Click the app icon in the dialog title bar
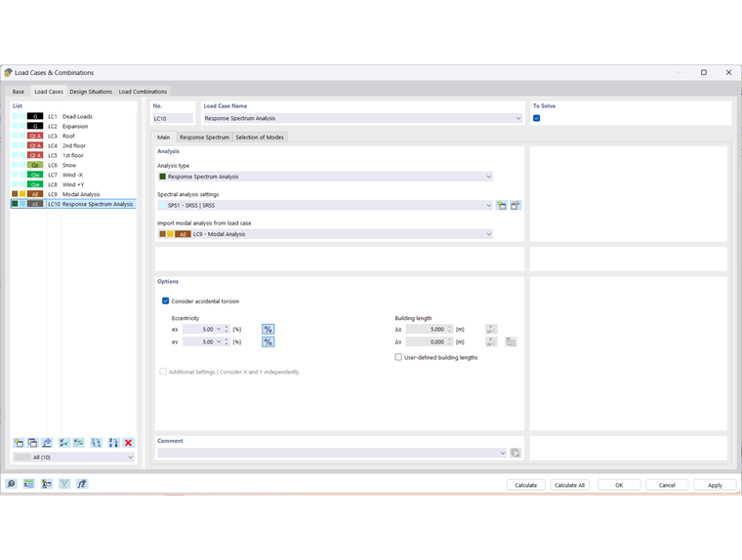The width and height of the screenshot is (742, 560). [x=8, y=72]
